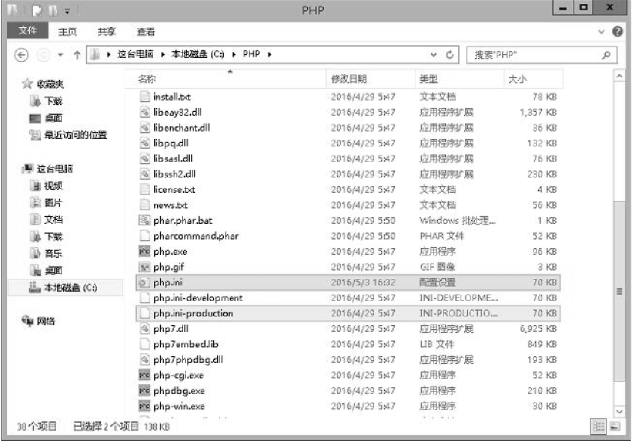Select the libsasl.dll file icon

144,158
